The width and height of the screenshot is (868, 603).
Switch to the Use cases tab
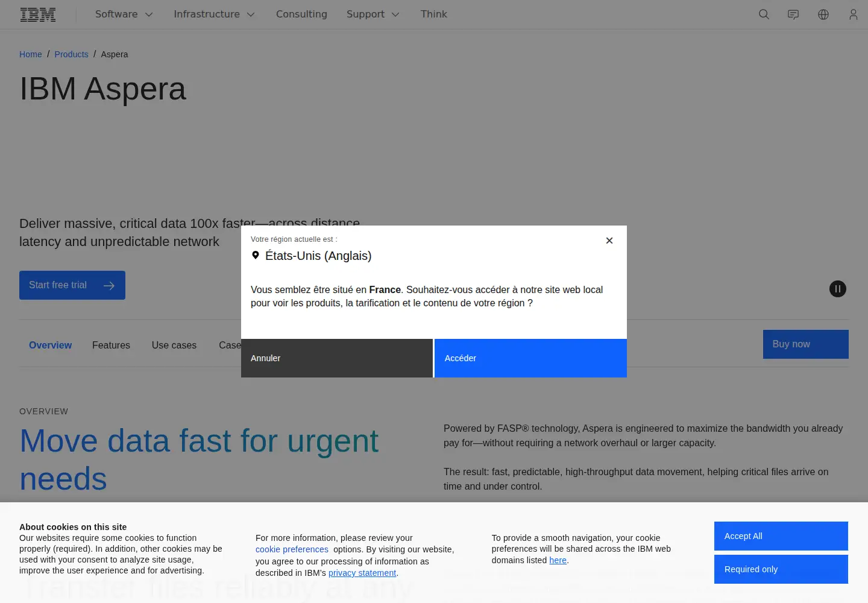(174, 345)
